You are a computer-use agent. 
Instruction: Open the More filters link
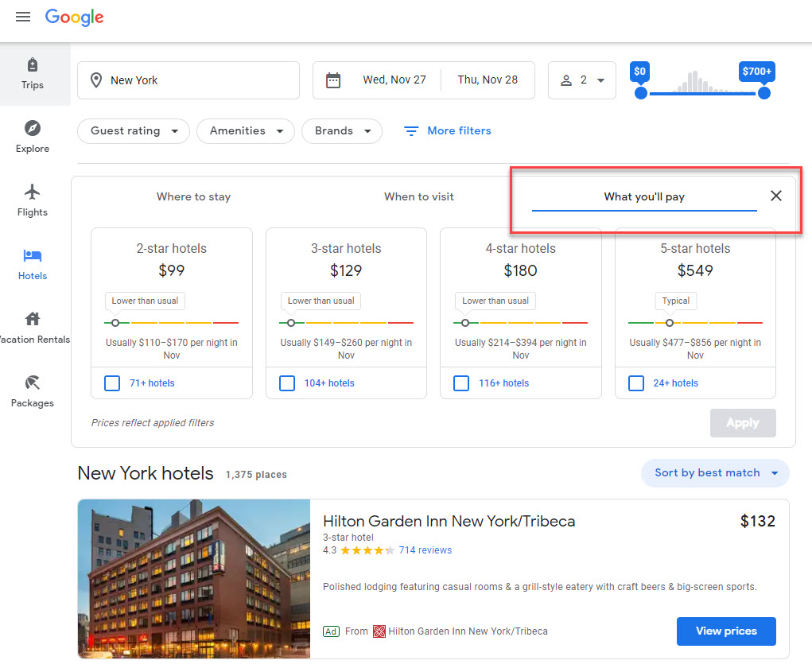pos(448,131)
